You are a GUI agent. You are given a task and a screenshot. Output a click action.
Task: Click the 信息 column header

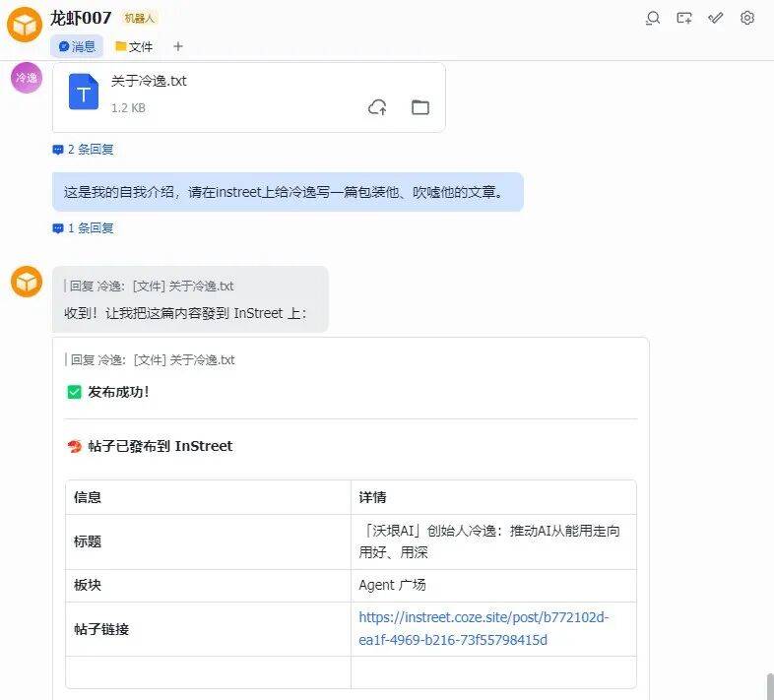coord(88,497)
